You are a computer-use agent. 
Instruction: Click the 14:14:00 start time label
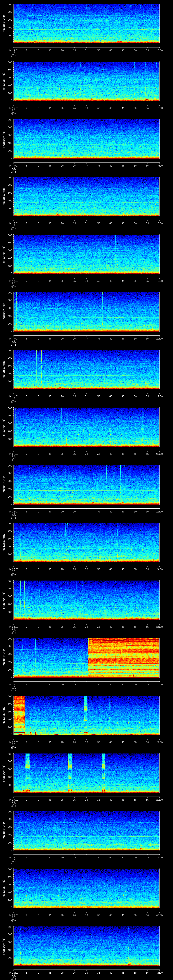13,50
